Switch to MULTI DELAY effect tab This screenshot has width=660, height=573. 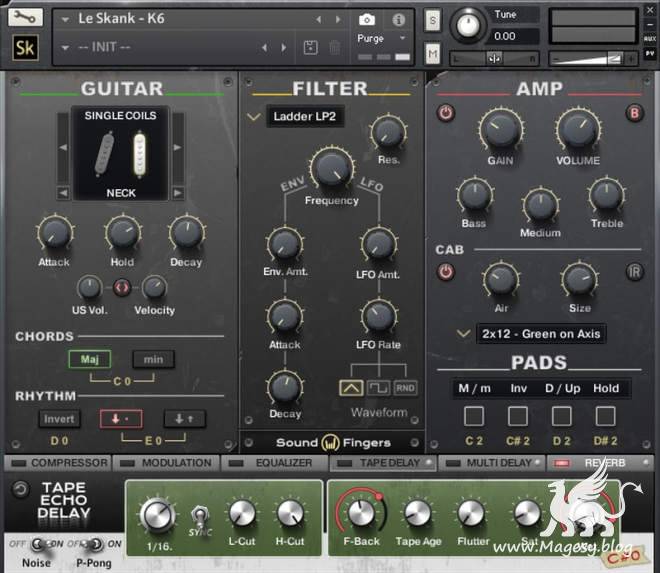[491, 463]
